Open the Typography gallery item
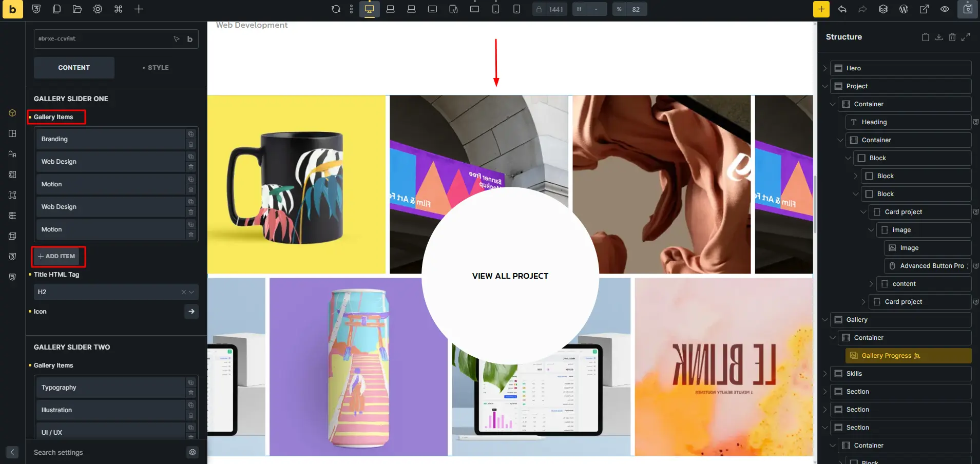The width and height of the screenshot is (980, 464). tap(110, 388)
